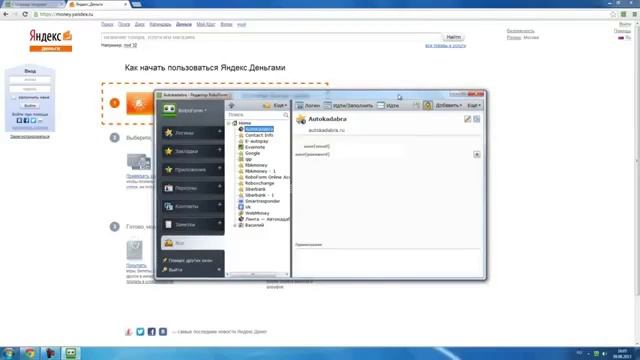Image resolution: width=640 pixels, height=360 pixels.
Task: Click the up-arrow icon above RoboForm tree
Action: pyautogui.click(x=231, y=105)
